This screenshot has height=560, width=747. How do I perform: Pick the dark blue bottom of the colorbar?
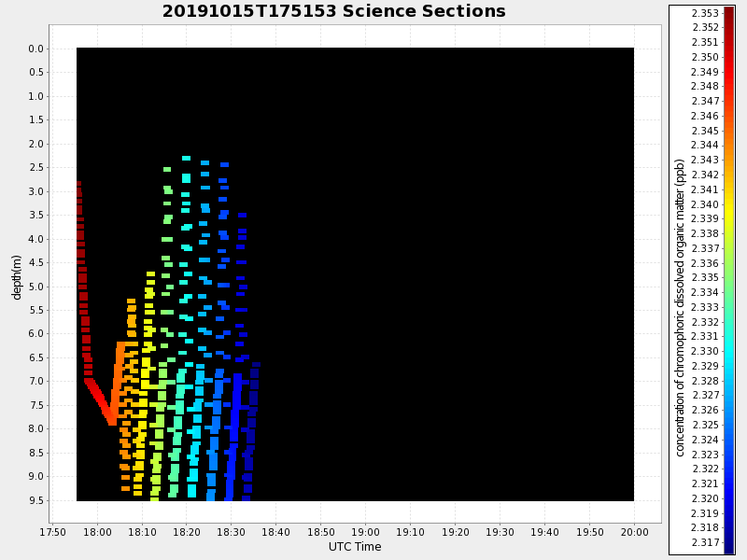728,548
